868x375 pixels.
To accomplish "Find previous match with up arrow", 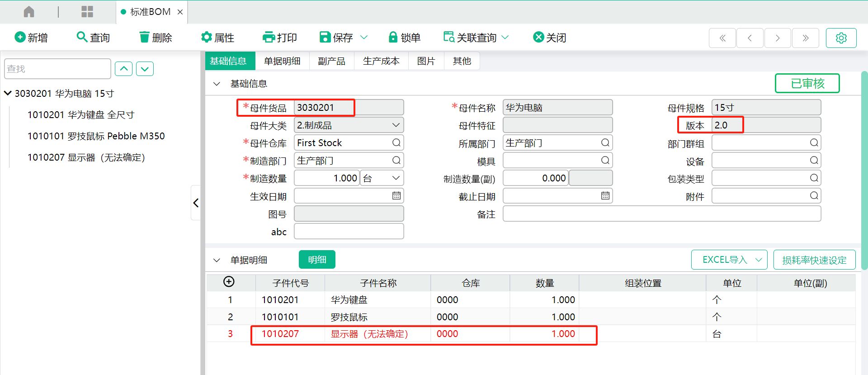I will (x=123, y=69).
